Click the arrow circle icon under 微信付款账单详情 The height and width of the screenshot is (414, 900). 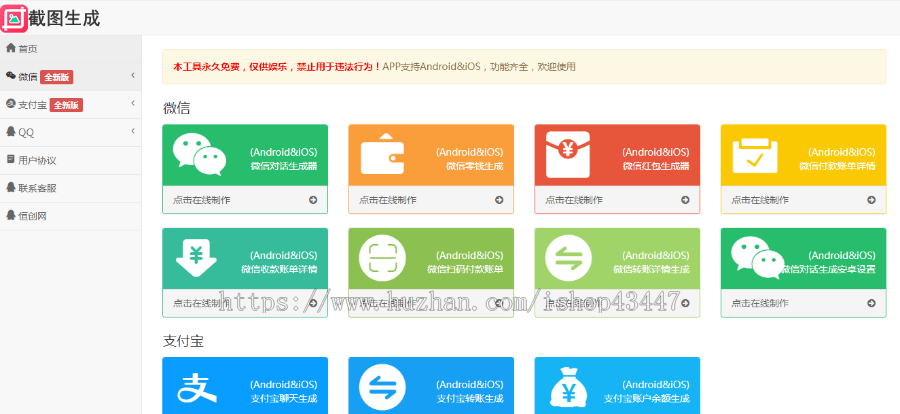pyautogui.click(x=871, y=200)
